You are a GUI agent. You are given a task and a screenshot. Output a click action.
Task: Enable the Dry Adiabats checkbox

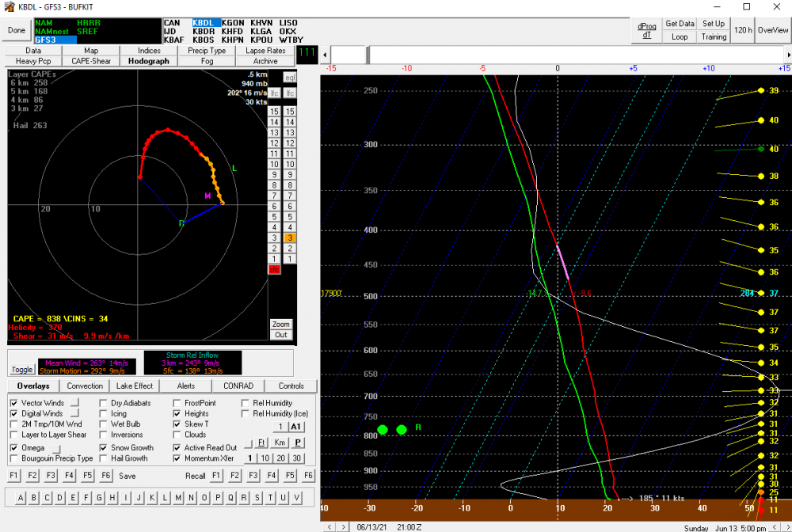point(104,403)
